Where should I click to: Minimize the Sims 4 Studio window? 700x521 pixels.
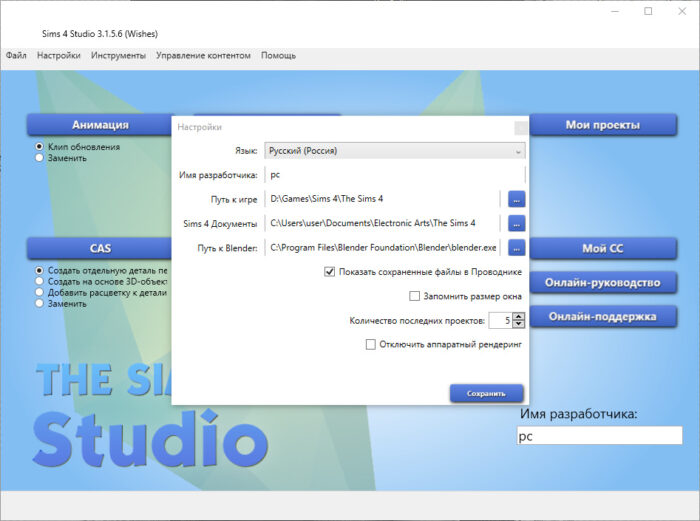(615, 12)
